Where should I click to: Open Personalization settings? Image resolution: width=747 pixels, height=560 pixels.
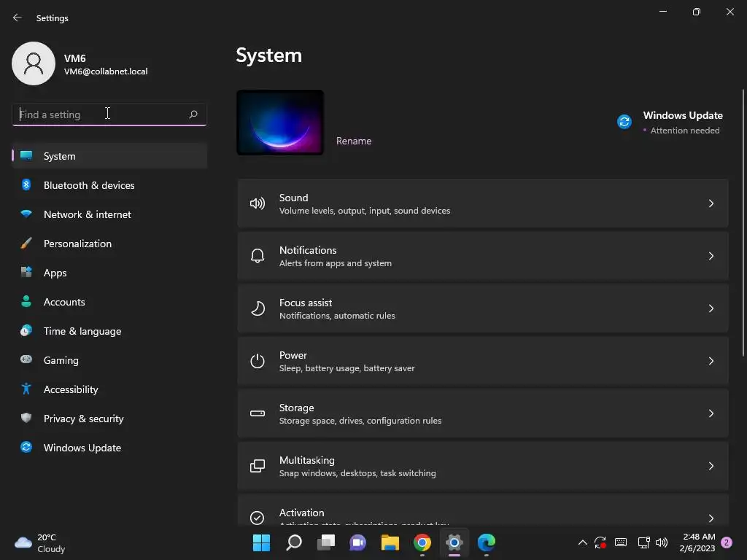(109, 244)
